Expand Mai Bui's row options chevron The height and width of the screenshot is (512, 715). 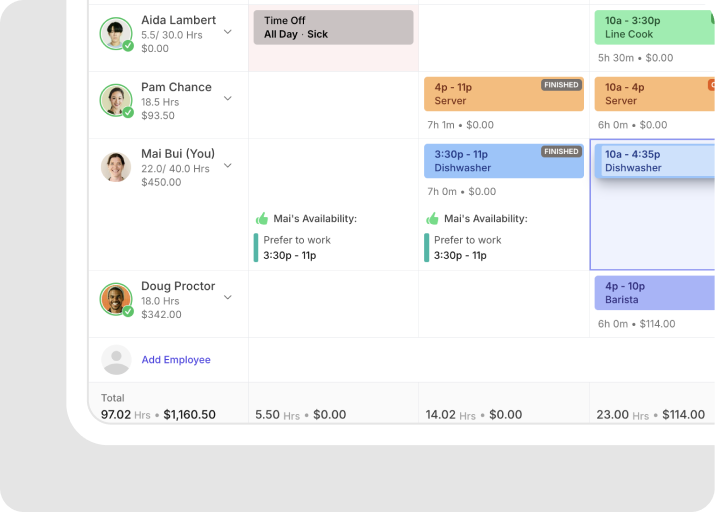point(228,165)
